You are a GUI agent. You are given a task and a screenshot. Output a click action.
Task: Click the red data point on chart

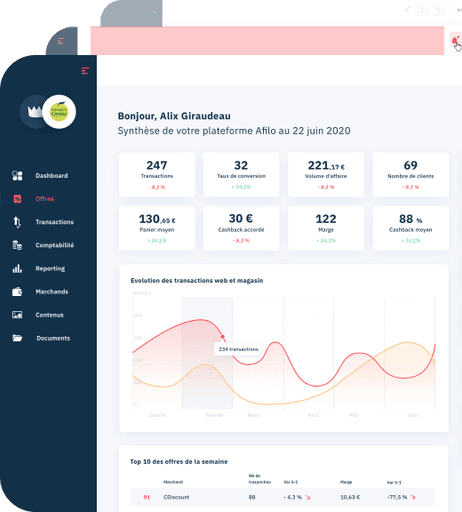tap(222, 337)
